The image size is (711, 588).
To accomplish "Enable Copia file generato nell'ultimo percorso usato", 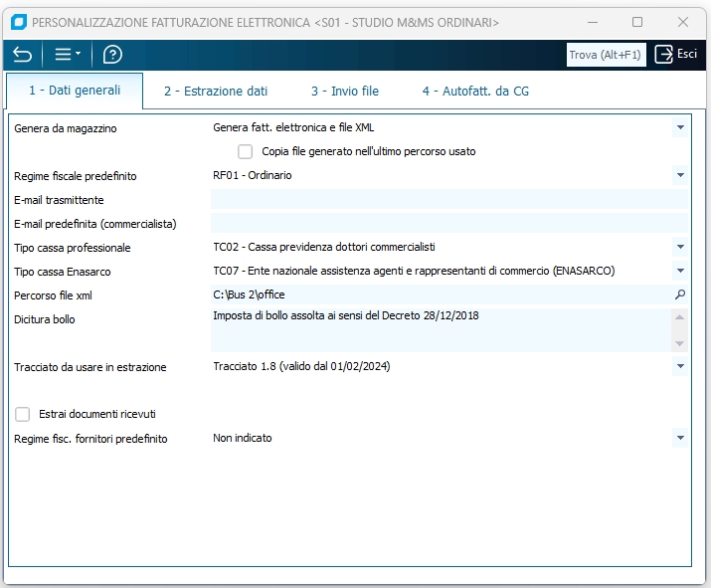I will pos(246,151).
